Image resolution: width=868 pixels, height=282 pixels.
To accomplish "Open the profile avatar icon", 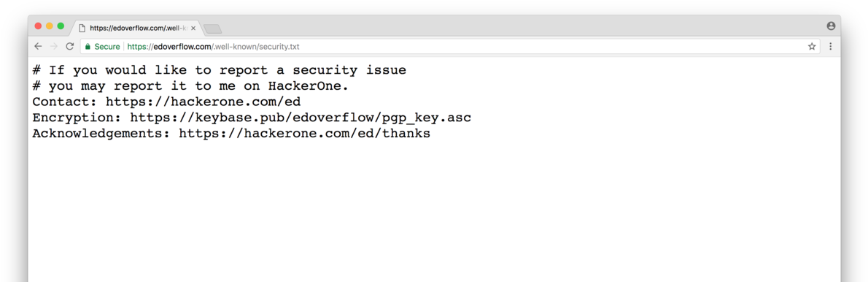I will click(830, 26).
